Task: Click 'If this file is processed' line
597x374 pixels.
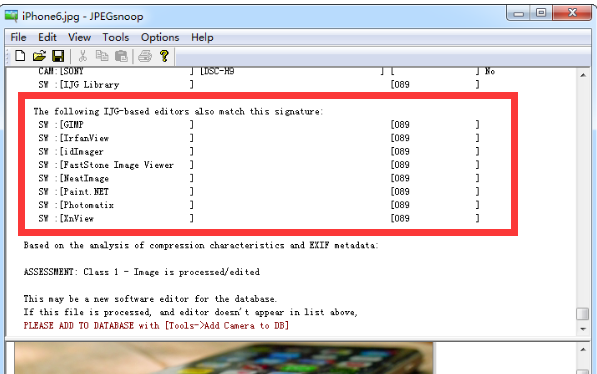Action: tap(191, 312)
